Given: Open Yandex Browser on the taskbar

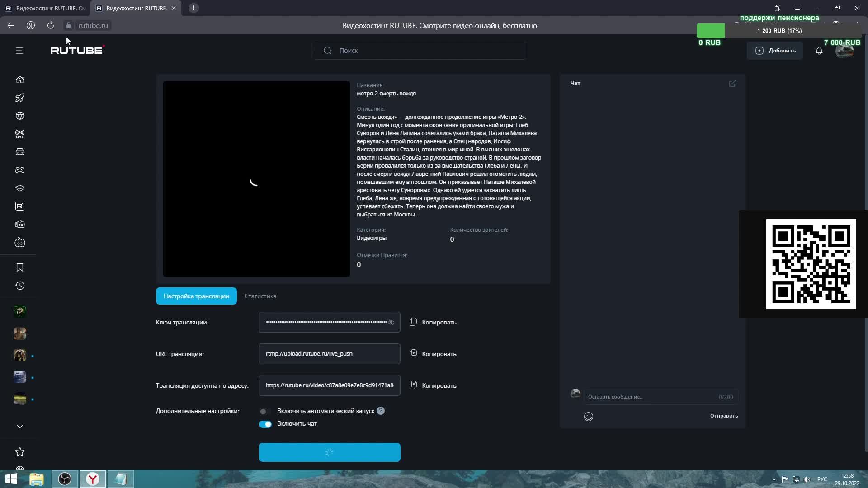Looking at the screenshot, I should pos(93,479).
